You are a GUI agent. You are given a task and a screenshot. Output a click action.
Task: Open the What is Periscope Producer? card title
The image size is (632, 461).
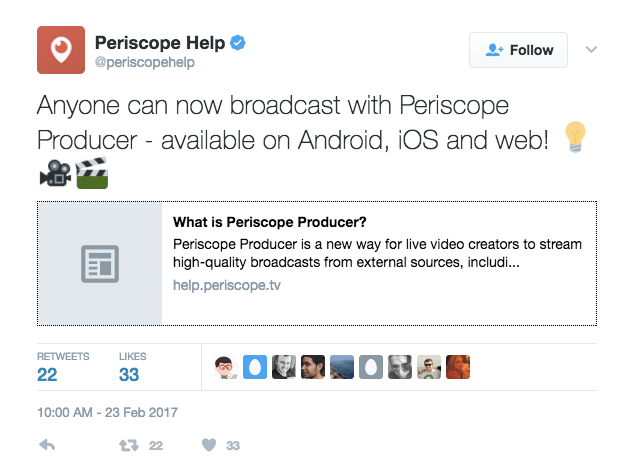(270, 222)
